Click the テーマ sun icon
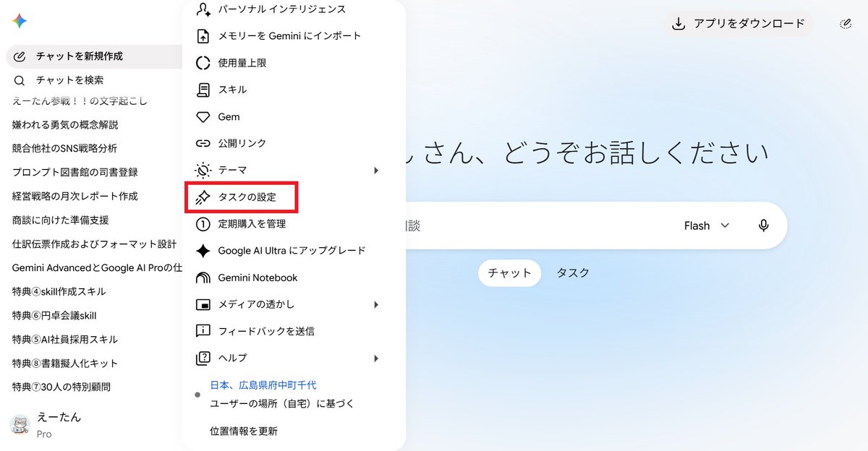The height and width of the screenshot is (451, 868). 203,171
